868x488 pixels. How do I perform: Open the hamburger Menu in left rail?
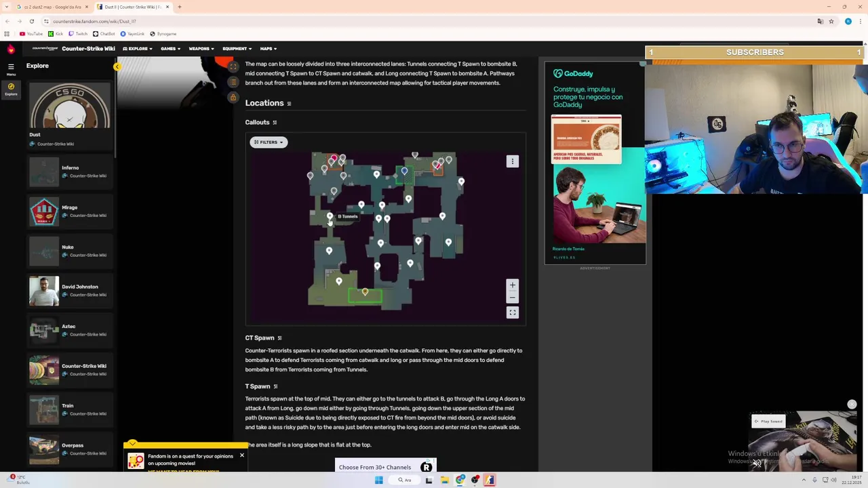(x=11, y=68)
